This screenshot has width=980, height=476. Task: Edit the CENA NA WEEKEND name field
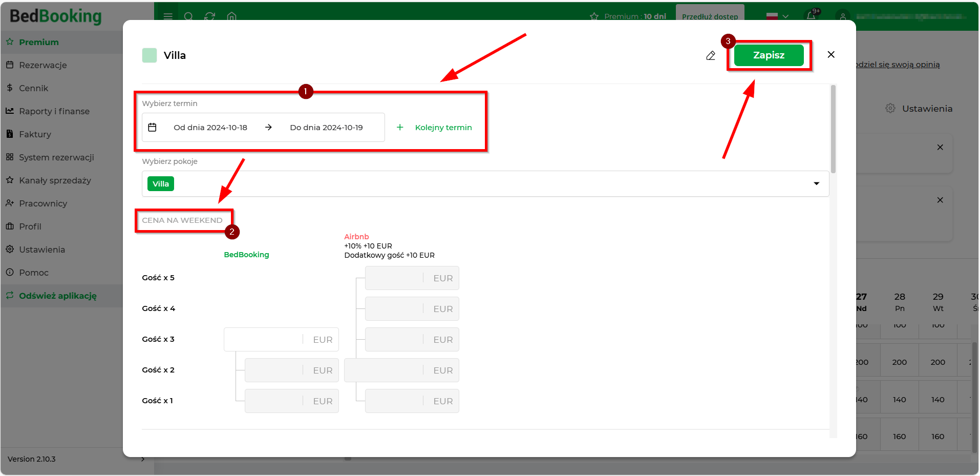pos(182,220)
